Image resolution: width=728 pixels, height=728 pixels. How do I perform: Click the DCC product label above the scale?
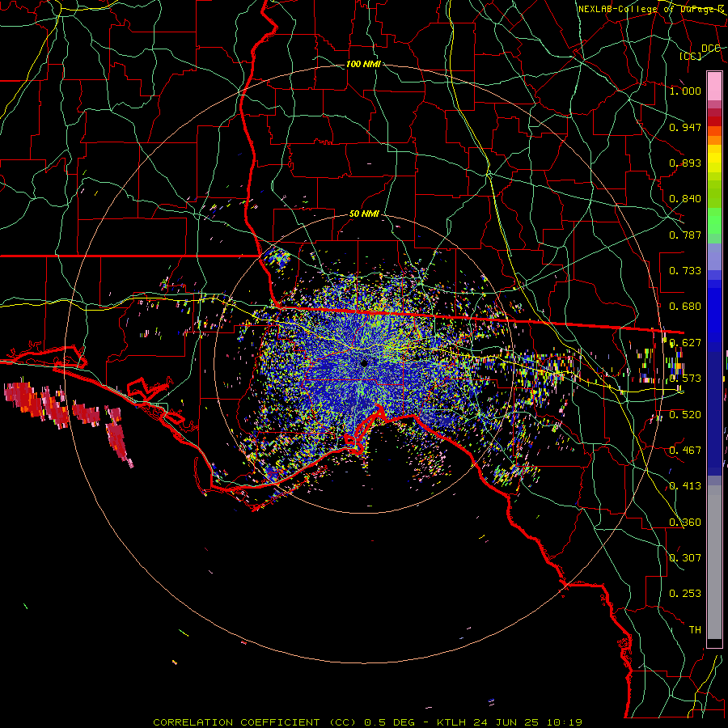tap(710, 49)
